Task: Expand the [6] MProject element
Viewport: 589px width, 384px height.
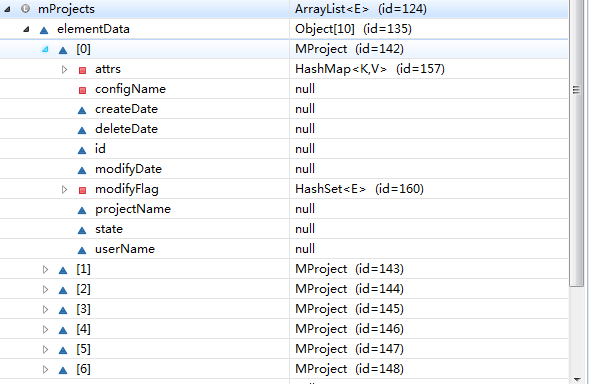Action: tap(45, 369)
